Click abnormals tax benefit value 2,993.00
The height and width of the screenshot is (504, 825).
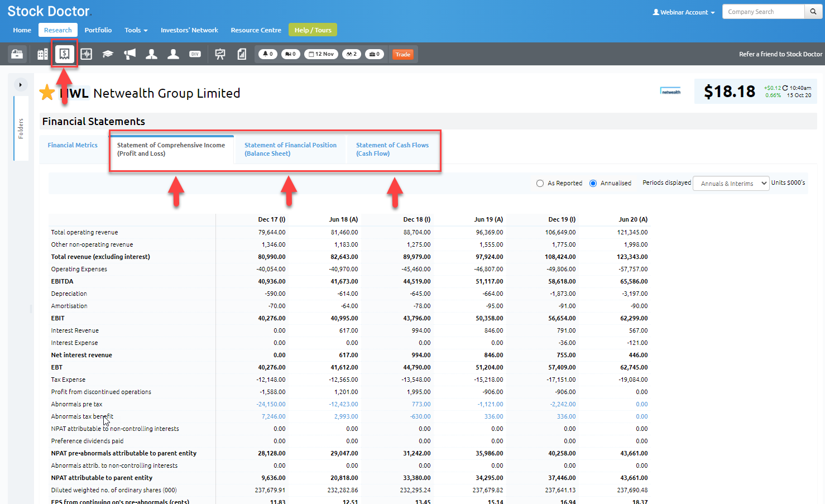(x=346, y=416)
